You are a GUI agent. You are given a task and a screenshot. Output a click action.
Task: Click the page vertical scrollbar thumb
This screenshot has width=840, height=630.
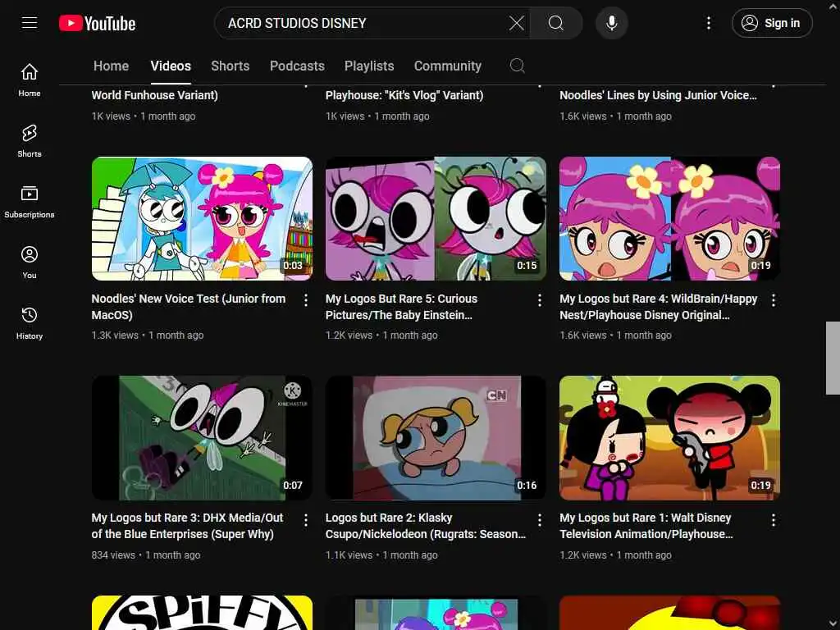click(x=833, y=358)
